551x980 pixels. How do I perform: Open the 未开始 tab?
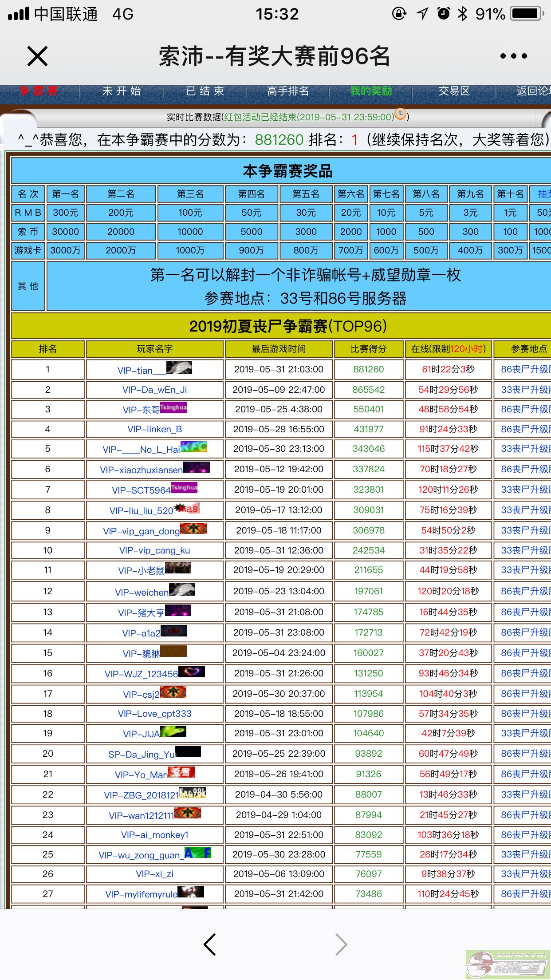(122, 91)
